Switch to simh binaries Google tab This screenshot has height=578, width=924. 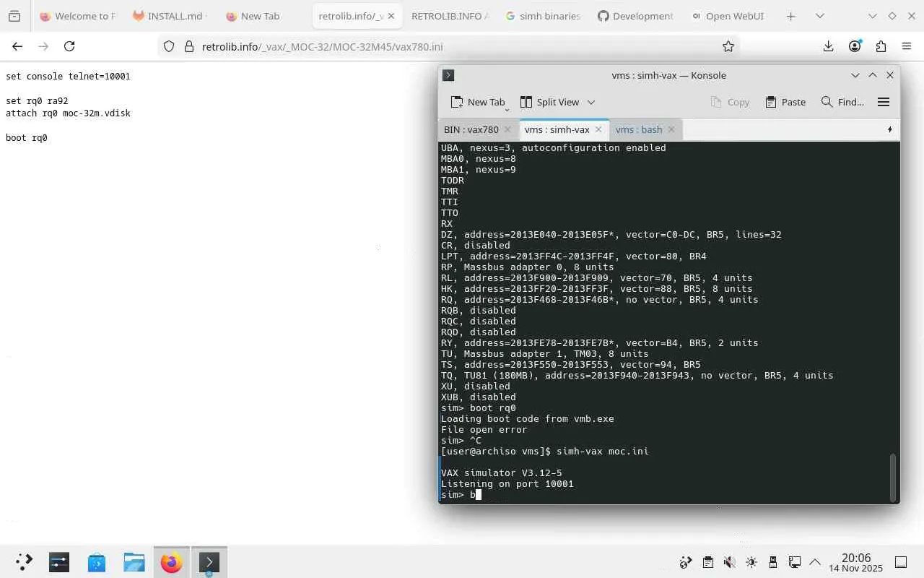543,16
